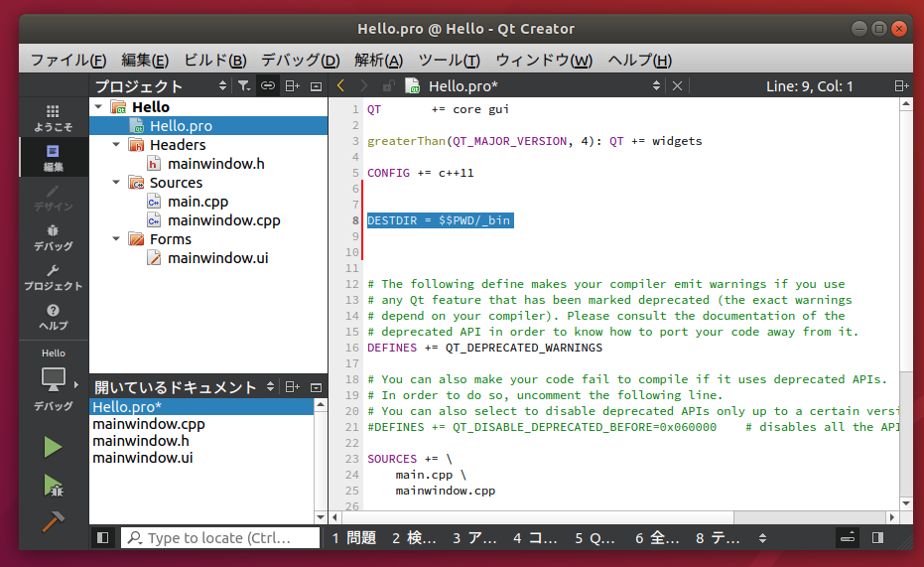The height and width of the screenshot is (567, 924).
Task: Collapse the Hello project root node
Action: tap(97, 106)
